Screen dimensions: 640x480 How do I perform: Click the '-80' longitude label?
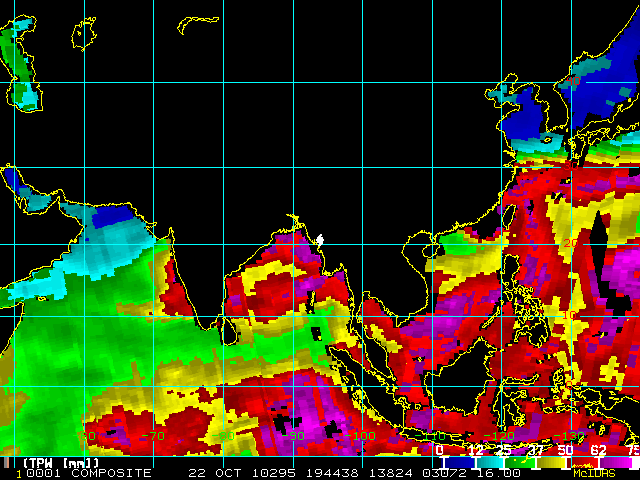(223, 436)
